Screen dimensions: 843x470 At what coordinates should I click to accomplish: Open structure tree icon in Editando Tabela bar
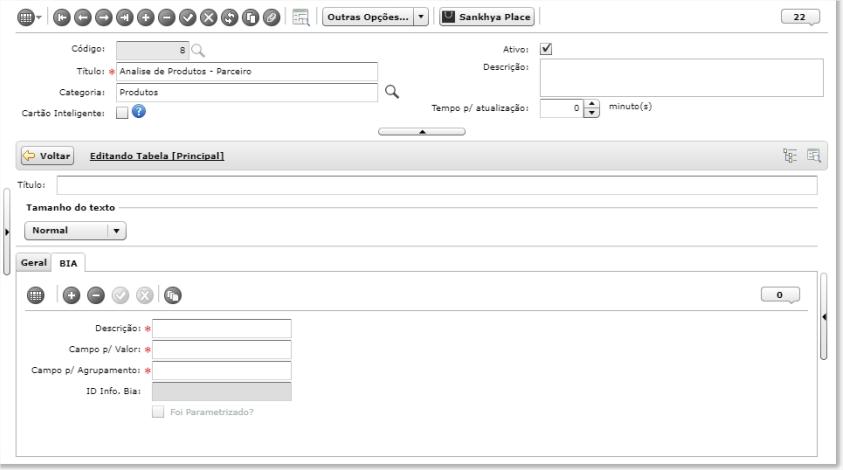click(790, 156)
